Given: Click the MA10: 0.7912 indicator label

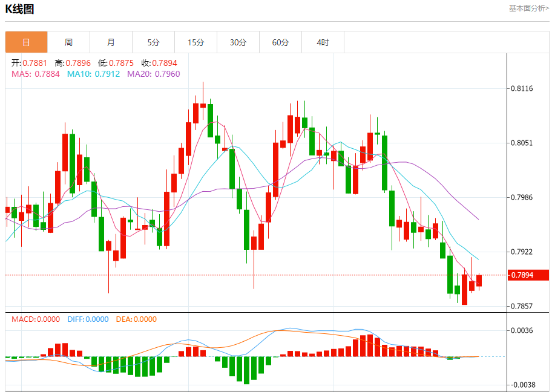Looking at the screenshot, I should click(x=94, y=74).
